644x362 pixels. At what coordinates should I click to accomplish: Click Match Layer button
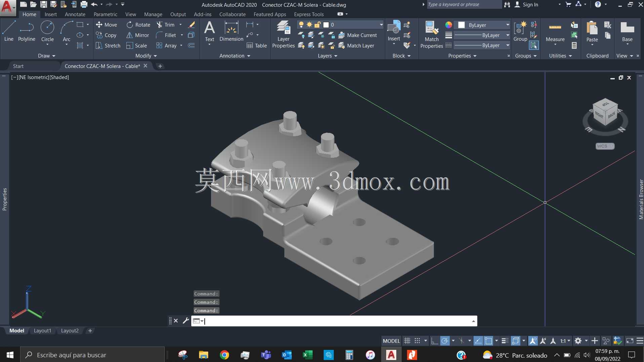[356, 45]
